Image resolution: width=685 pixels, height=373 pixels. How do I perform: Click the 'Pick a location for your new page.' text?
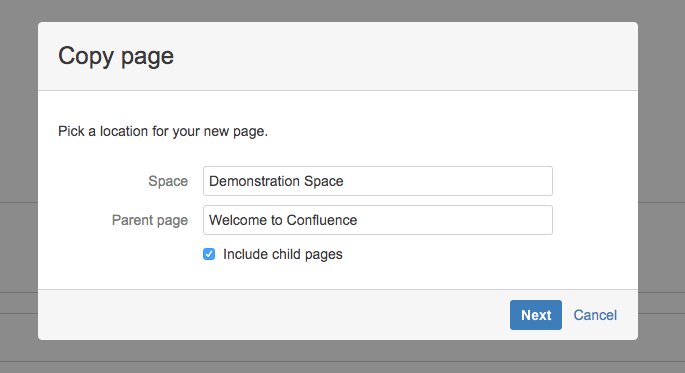pyautogui.click(x=163, y=131)
